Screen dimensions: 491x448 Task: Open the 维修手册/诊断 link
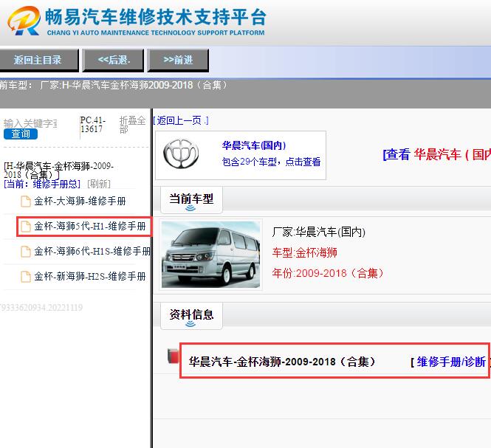pyautogui.click(x=451, y=362)
